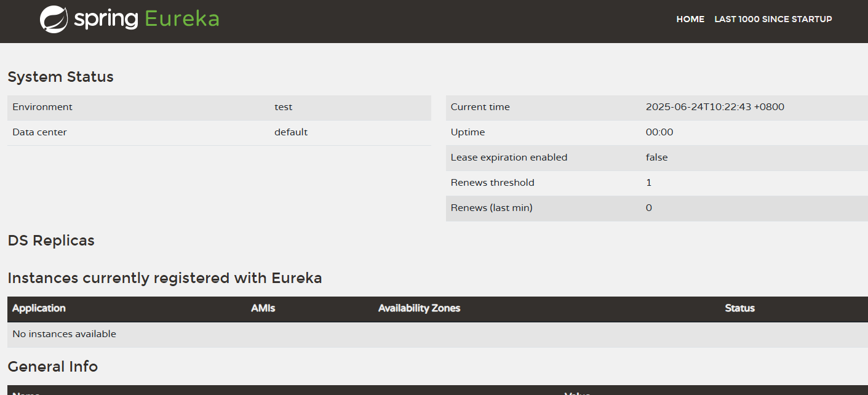Image resolution: width=868 pixels, height=395 pixels.
Task: Click the environment value test
Action: coord(283,107)
